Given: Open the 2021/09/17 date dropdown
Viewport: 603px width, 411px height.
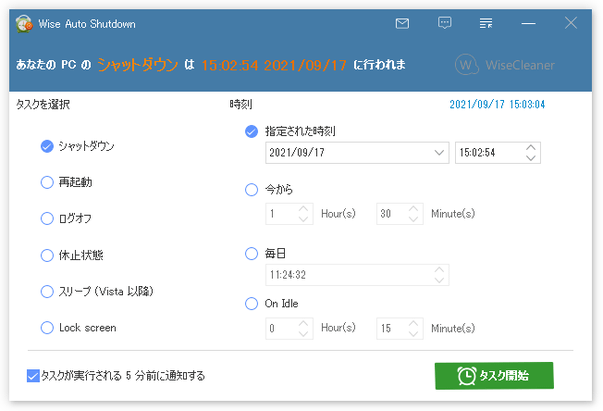Looking at the screenshot, I should click(439, 153).
